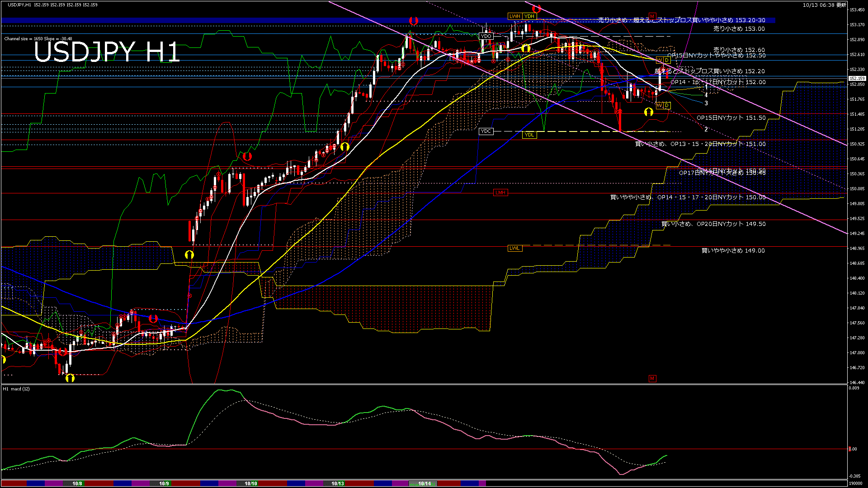Image resolution: width=868 pixels, height=488 pixels.
Task: Click the yellow up-arrow beneath lower W D boxes
Action: (649, 112)
